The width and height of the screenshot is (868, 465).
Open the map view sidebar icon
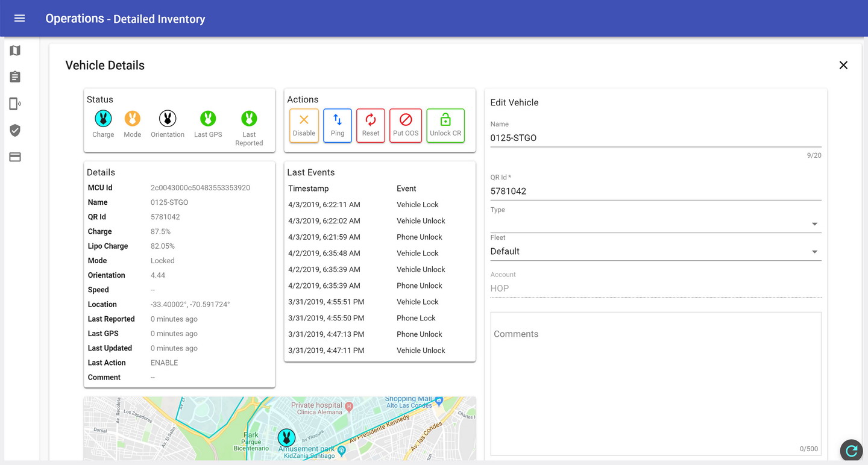click(15, 51)
